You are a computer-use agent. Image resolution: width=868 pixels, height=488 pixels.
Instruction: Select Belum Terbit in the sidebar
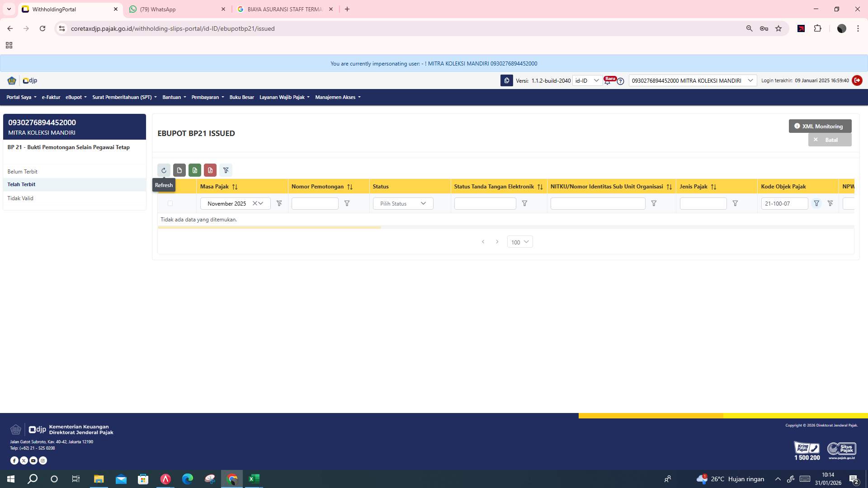pyautogui.click(x=24, y=172)
